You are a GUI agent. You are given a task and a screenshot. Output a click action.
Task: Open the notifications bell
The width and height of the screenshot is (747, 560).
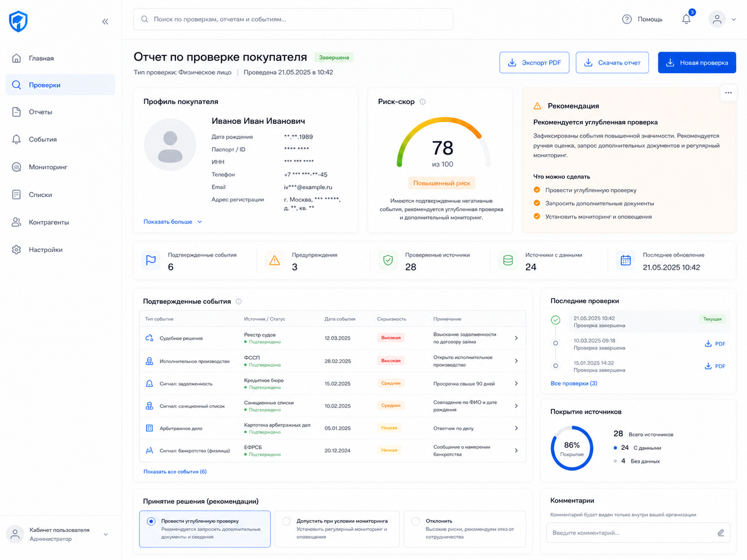click(x=686, y=19)
